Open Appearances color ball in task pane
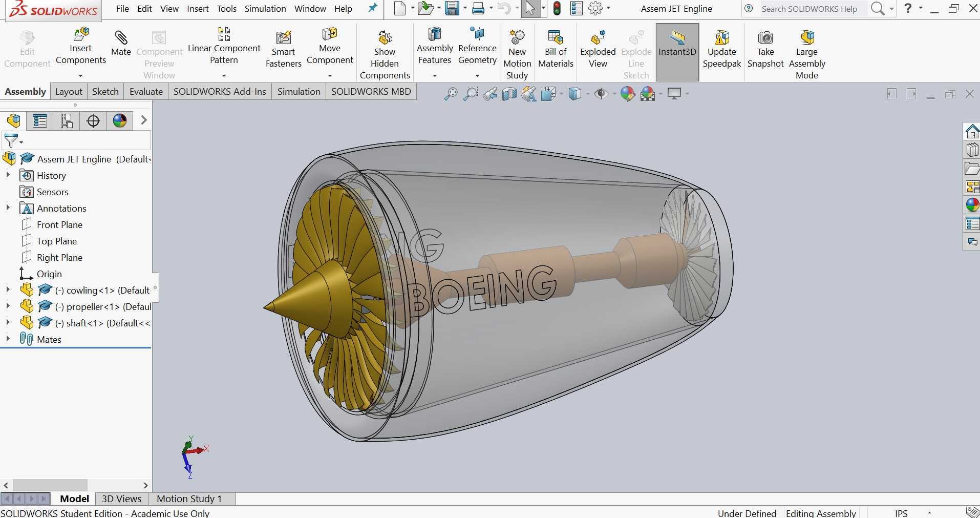980x518 pixels. pos(972,205)
